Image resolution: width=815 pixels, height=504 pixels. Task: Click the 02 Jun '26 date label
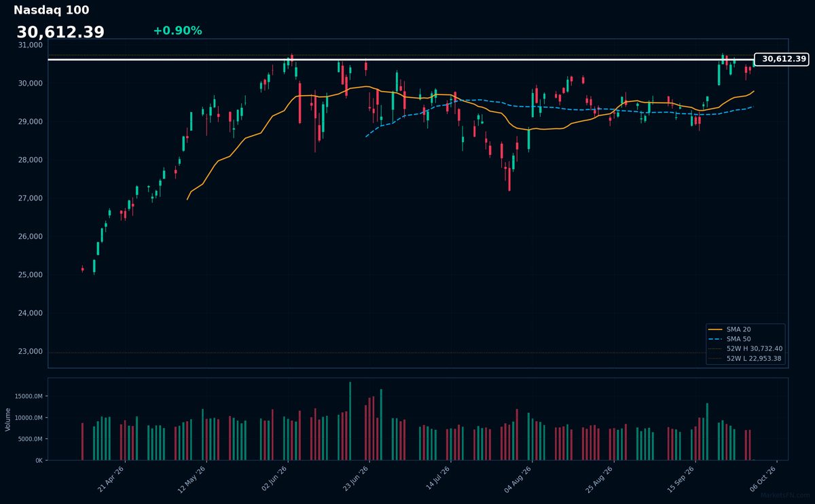274,479
